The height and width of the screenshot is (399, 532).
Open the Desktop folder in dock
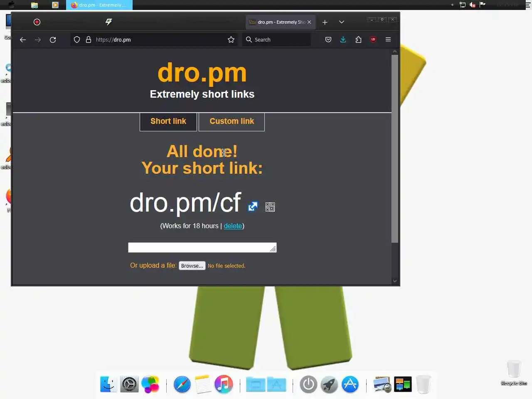click(x=256, y=384)
